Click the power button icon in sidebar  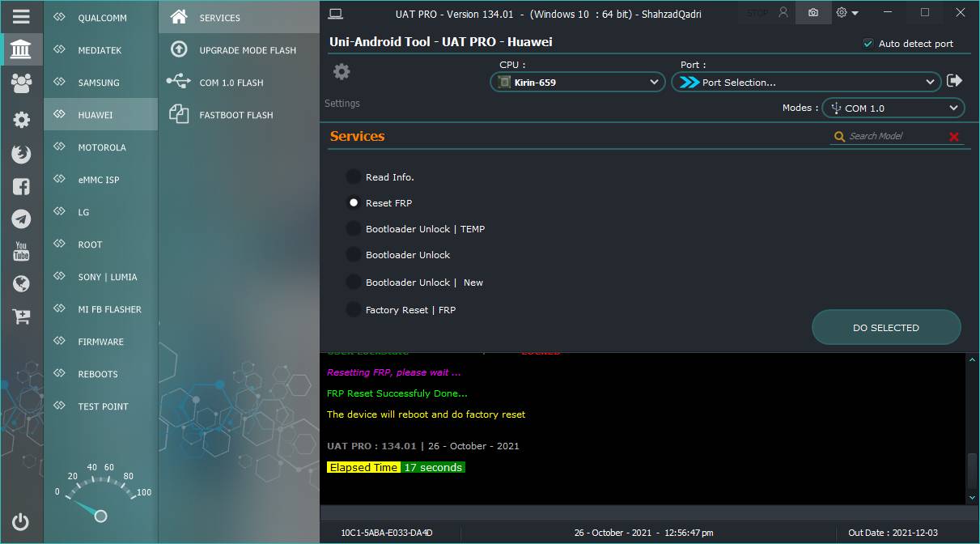pos(21,522)
